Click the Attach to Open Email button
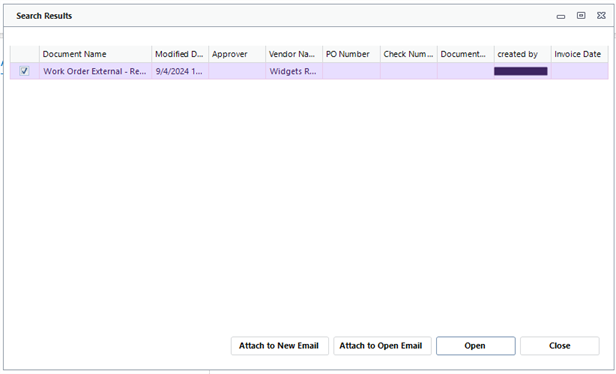 coord(382,346)
